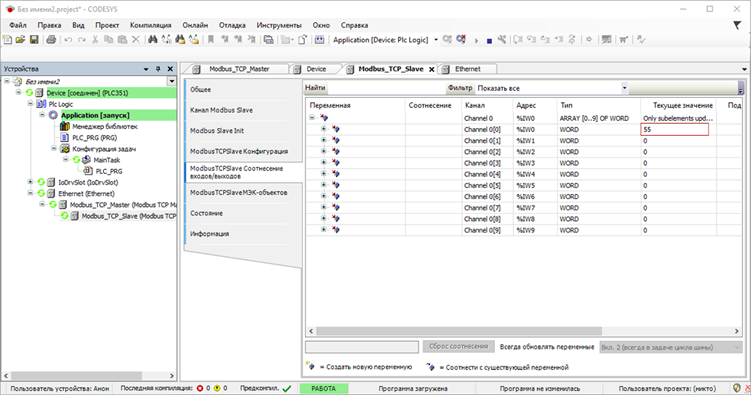Expand the IoDrvSlot tree node
751x395 pixels.
[x=30, y=182]
